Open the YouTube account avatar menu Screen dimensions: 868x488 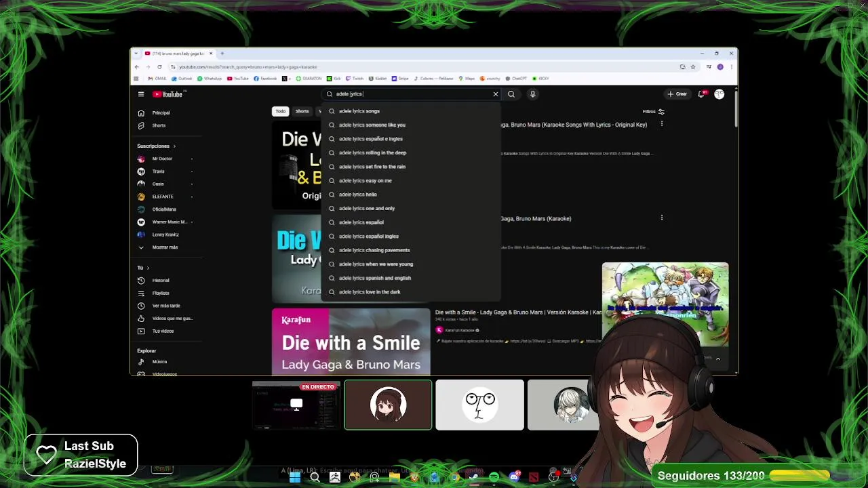pos(719,94)
